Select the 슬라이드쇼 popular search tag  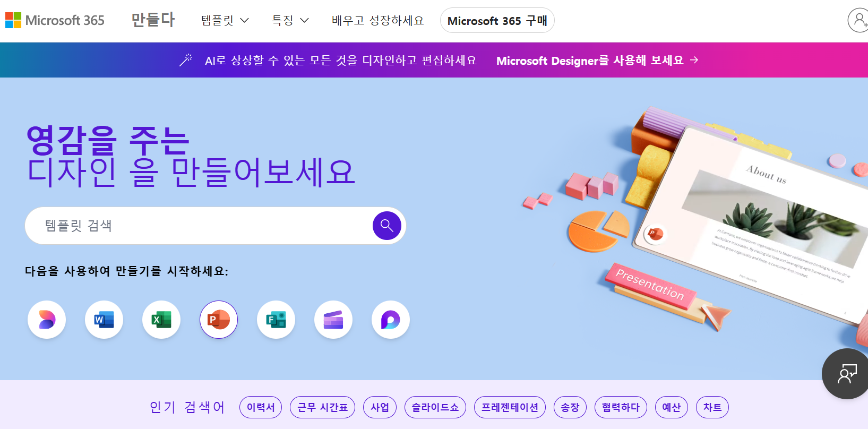435,407
